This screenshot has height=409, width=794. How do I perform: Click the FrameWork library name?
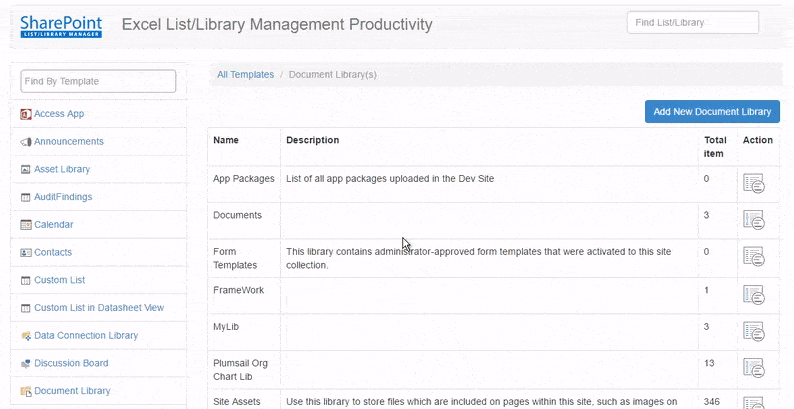(x=239, y=290)
